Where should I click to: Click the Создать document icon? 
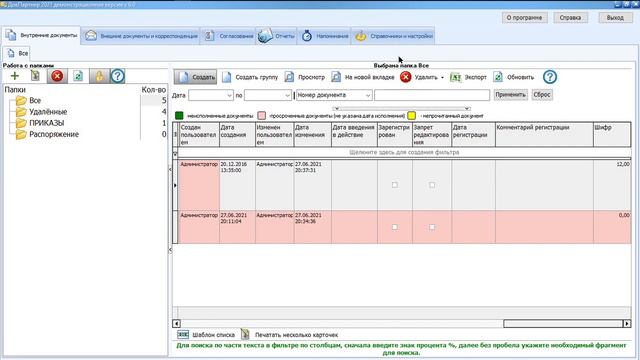pyautogui.click(x=184, y=77)
